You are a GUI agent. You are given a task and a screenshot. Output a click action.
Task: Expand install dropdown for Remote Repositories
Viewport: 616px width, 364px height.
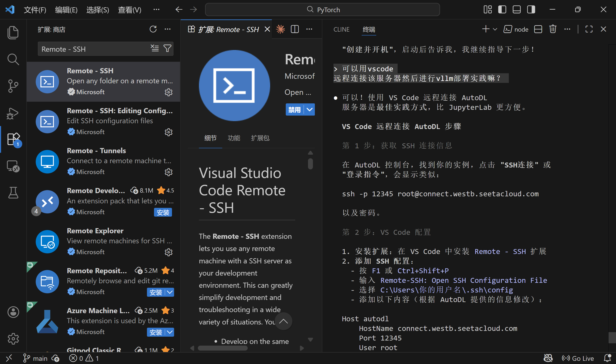point(170,292)
